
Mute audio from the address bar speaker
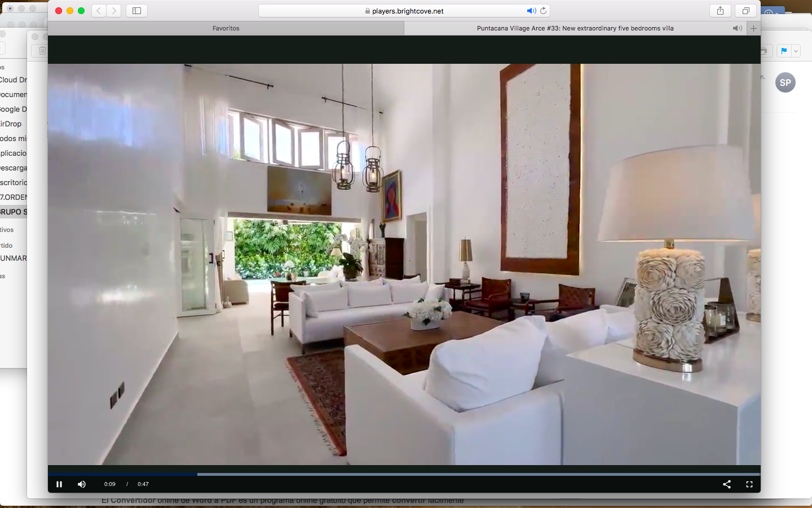point(531,11)
